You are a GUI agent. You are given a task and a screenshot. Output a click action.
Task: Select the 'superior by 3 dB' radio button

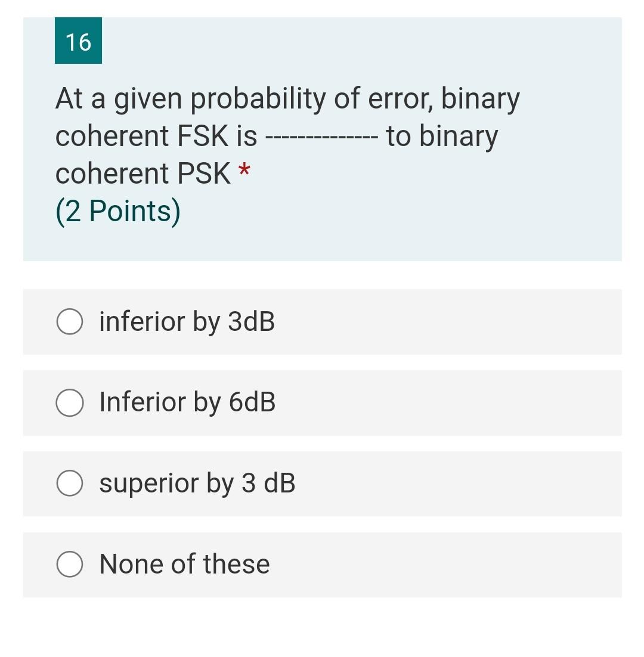[69, 483]
